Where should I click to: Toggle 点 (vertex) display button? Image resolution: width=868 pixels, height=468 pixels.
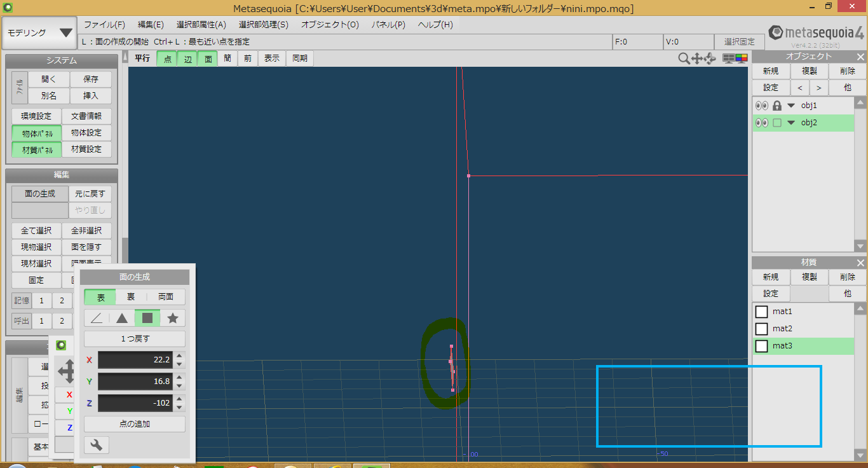coord(167,59)
